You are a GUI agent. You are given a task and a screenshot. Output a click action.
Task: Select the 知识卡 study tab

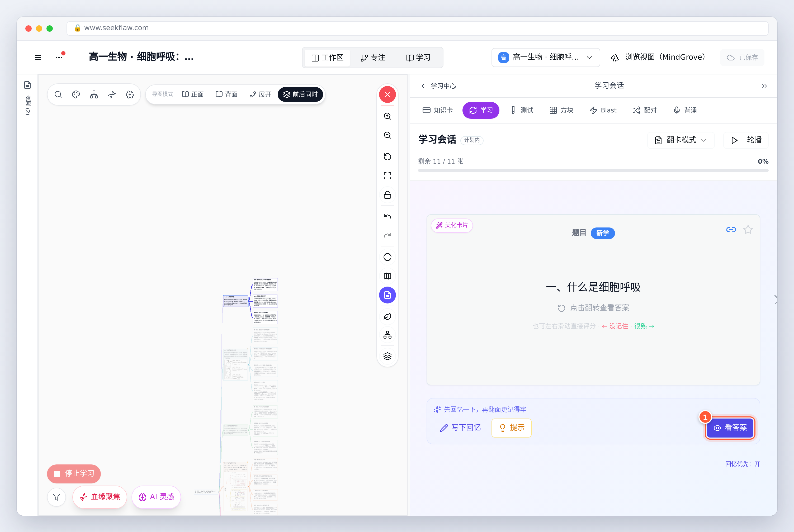pyautogui.click(x=437, y=110)
